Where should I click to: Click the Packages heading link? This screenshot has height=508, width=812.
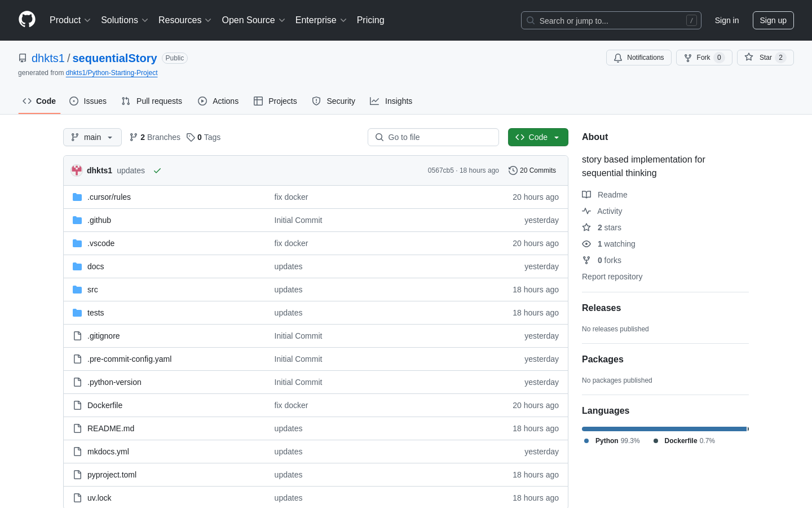[x=602, y=359]
